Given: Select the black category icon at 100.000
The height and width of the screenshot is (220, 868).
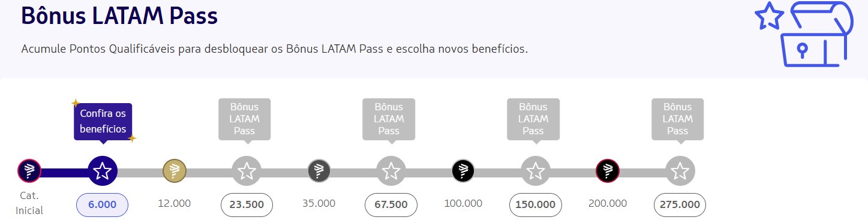Looking at the screenshot, I should click(x=463, y=171).
